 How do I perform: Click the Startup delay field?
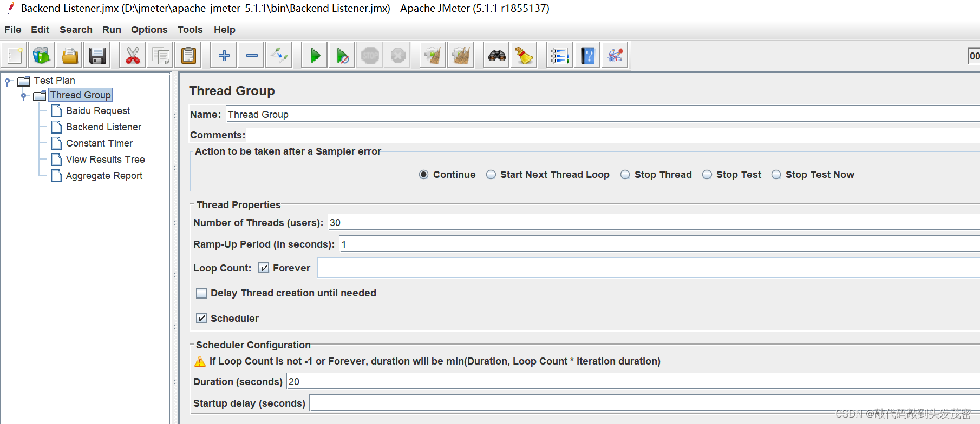[645, 403]
